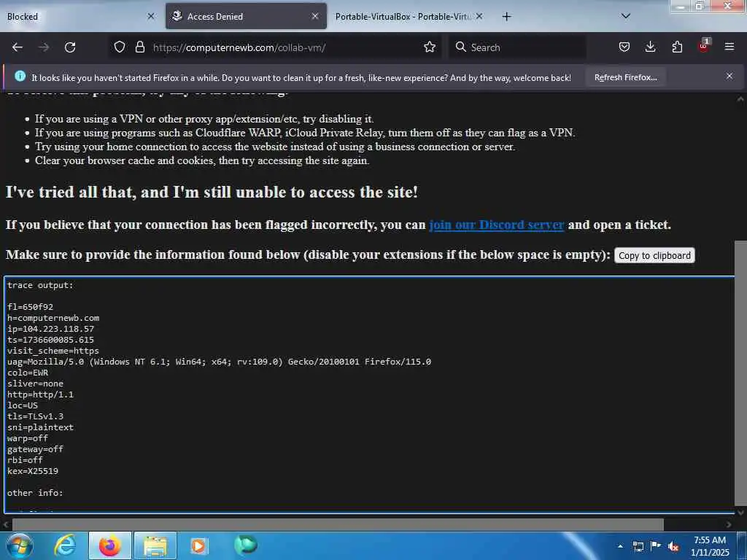Close the Blocked tab

coord(151,17)
